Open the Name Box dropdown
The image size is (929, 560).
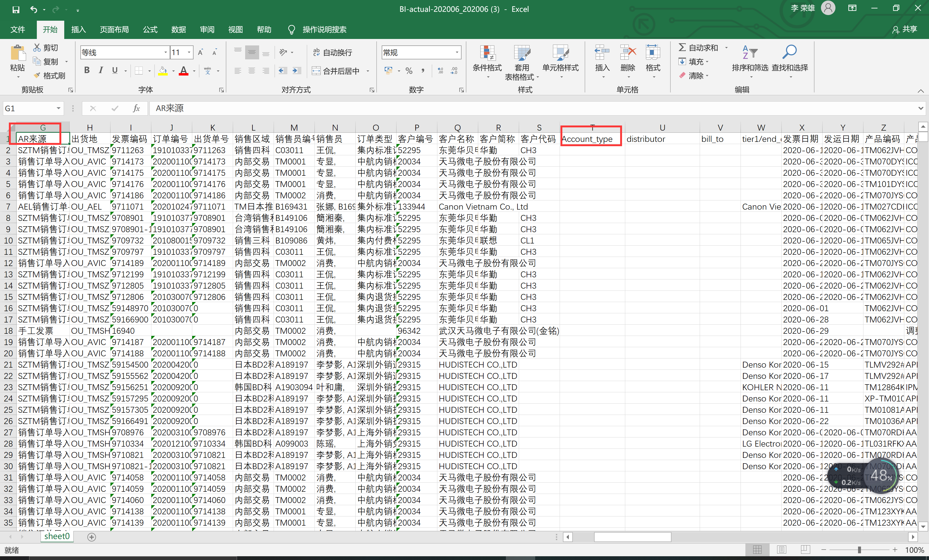58,109
